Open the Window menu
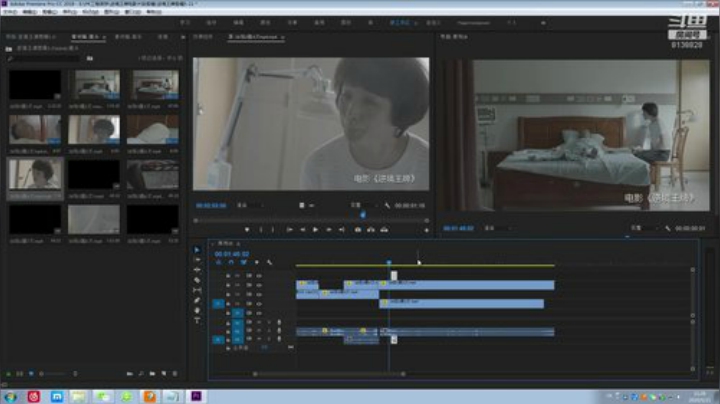Viewport: 720px width, 404px height. pos(133,11)
